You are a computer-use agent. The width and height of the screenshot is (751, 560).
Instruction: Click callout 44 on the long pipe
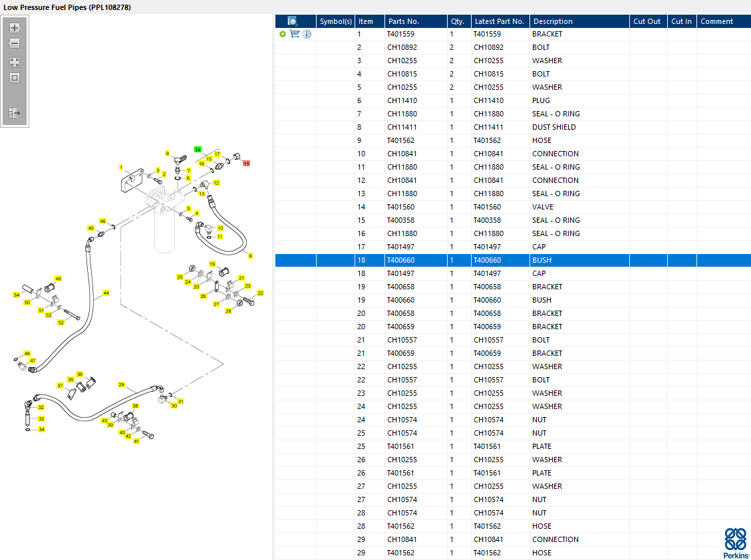click(106, 293)
